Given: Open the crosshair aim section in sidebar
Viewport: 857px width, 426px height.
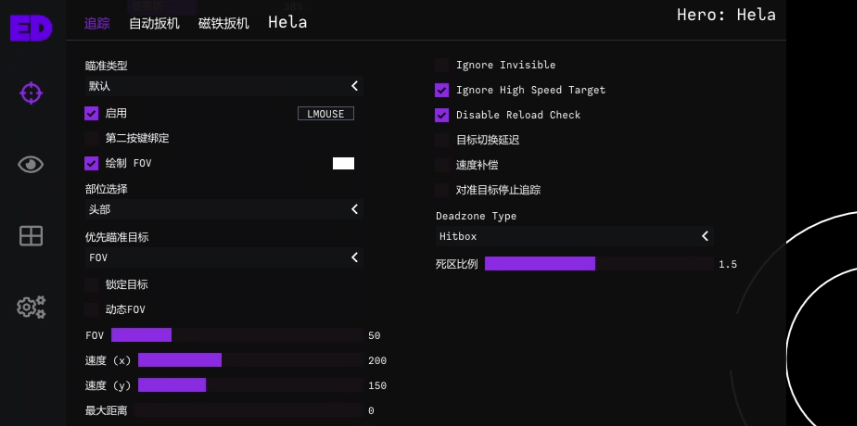Looking at the screenshot, I should coord(31,93).
